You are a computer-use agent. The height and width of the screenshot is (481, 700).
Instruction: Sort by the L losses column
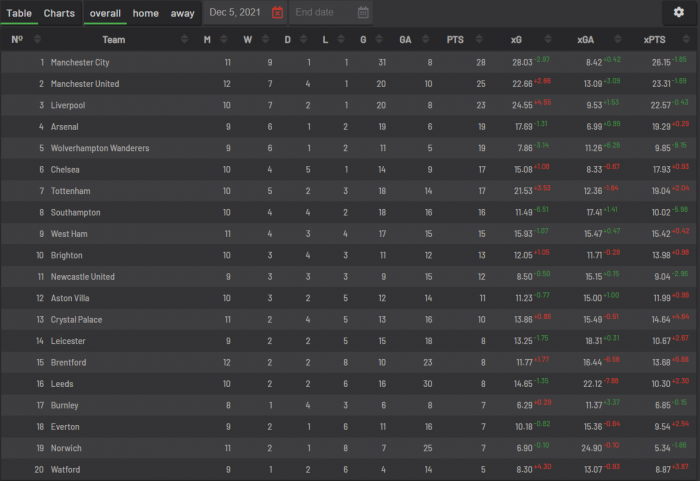pyautogui.click(x=325, y=39)
